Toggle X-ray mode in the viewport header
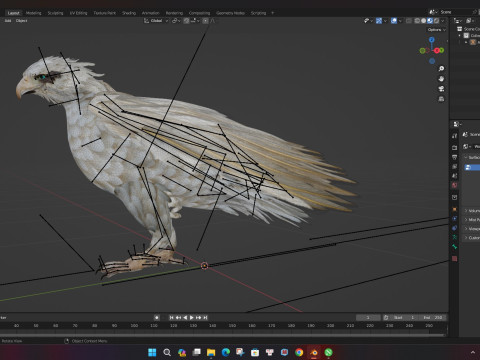This screenshot has width=480, height=360. tap(409, 21)
